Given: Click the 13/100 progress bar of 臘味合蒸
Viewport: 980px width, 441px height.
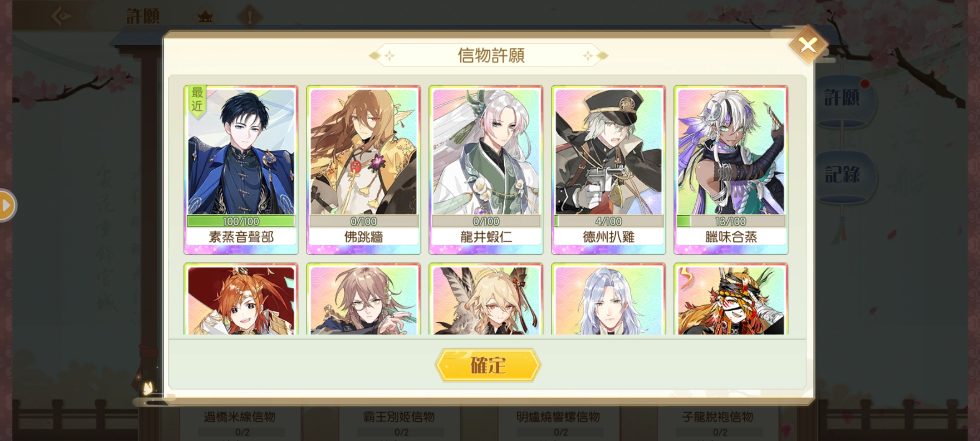Looking at the screenshot, I should point(731,221).
